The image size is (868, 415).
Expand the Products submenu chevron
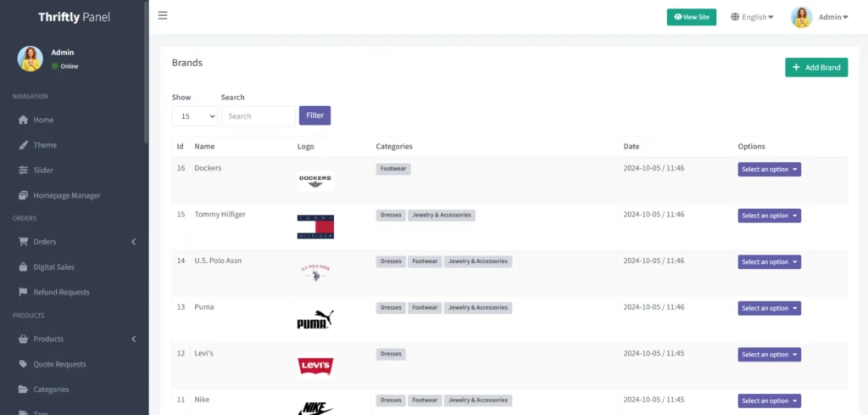(x=133, y=339)
